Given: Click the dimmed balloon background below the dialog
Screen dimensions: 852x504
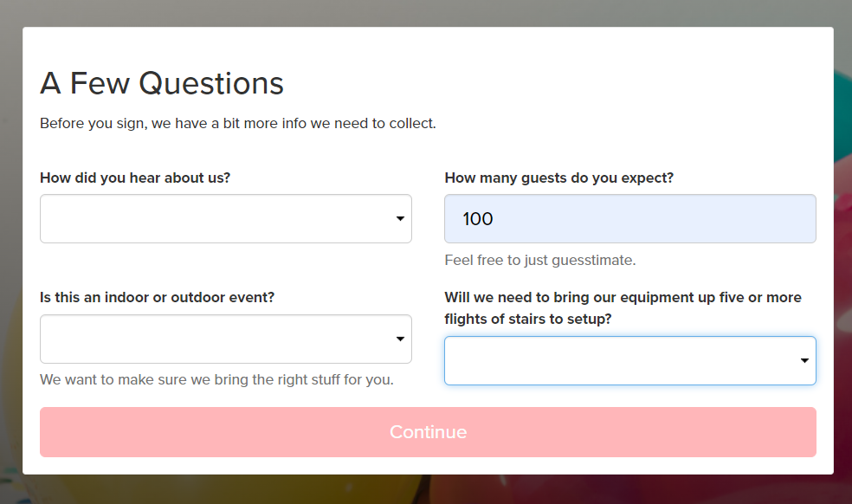Looking at the screenshot, I should pos(426,489).
